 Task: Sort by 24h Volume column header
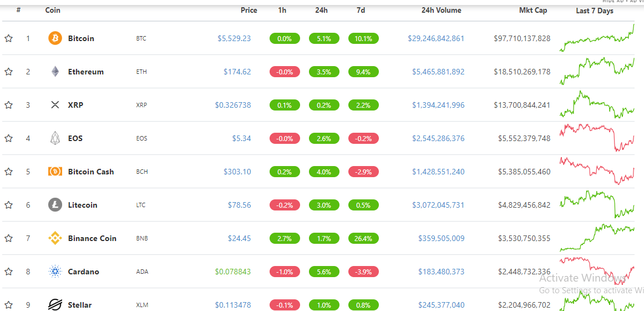pyautogui.click(x=442, y=11)
